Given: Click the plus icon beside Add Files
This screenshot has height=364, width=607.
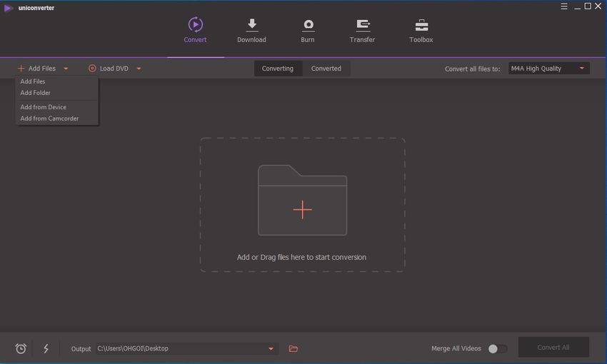Looking at the screenshot, I should tap(21, 69).
